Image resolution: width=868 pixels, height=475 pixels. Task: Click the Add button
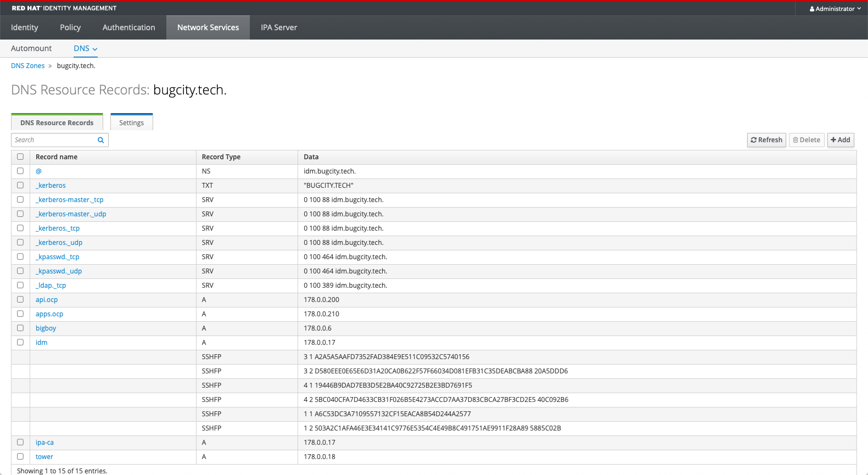(841, 140)
